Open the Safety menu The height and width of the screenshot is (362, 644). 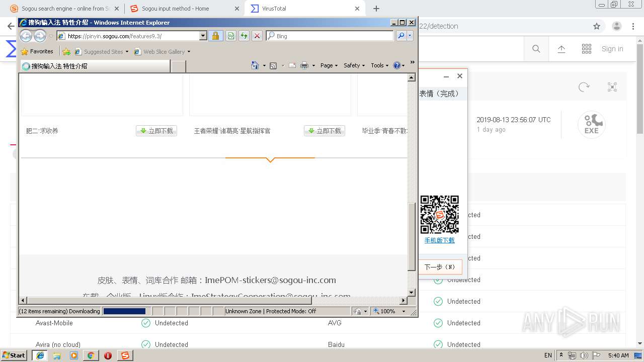coord(354,65)
